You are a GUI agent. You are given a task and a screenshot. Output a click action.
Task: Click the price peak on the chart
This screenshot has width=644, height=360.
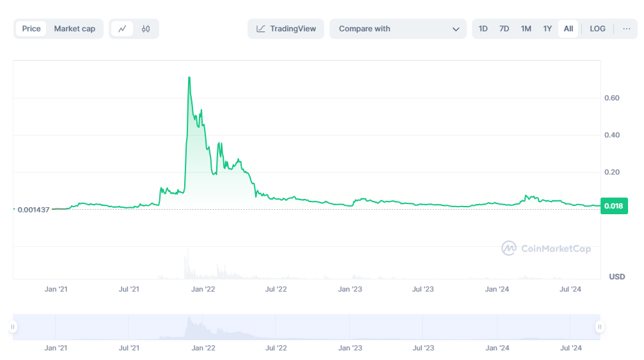189,77
